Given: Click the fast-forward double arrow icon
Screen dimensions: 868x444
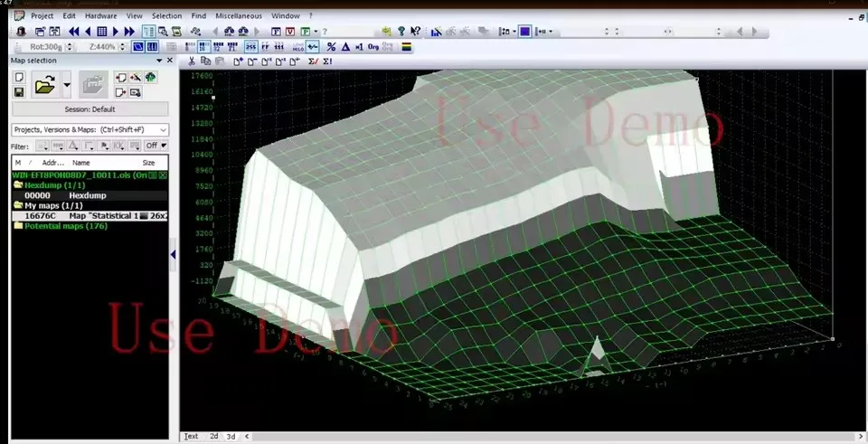Looking at the screenshot, I should pos(129,32).
